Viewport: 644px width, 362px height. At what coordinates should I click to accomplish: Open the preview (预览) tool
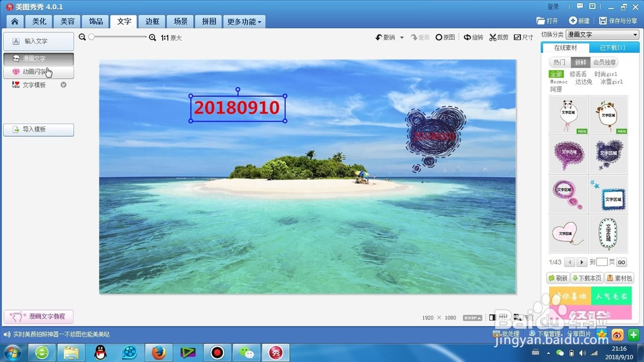(524, 317)
